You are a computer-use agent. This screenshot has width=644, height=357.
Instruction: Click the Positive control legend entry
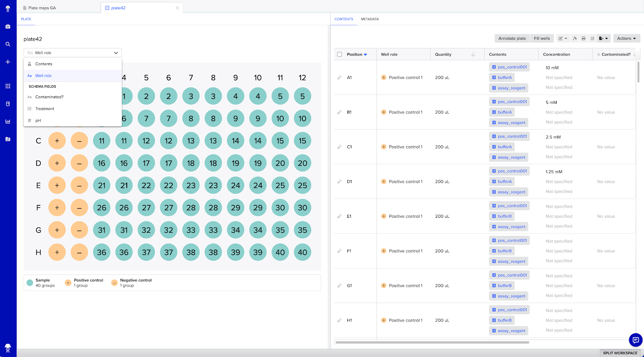pos(84,283)
